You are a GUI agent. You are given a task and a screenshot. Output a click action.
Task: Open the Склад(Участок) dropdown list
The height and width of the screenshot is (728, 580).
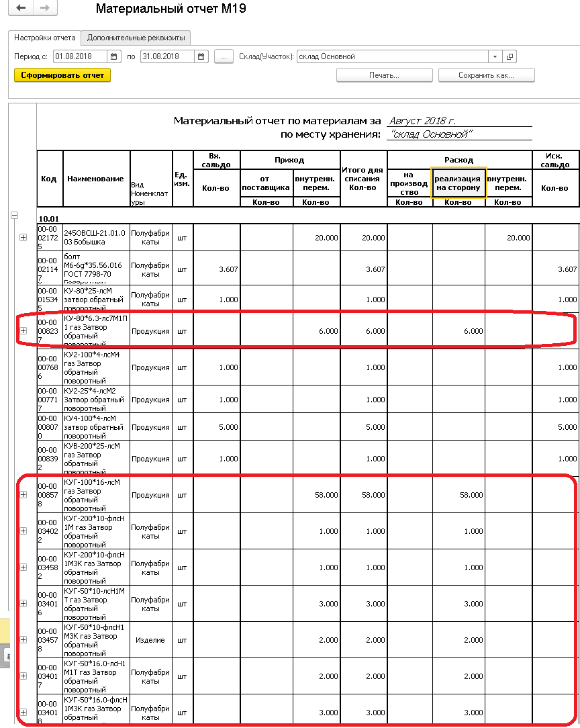(495, 57)
